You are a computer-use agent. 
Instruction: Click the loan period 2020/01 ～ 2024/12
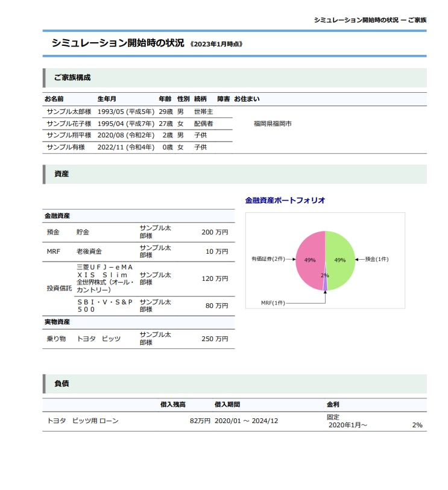tap(247, 421)
